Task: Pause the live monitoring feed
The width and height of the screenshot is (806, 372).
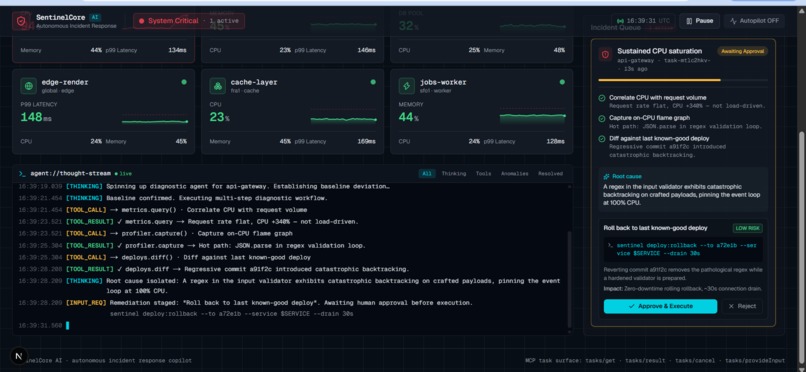Action: click(x=699, y=21)
